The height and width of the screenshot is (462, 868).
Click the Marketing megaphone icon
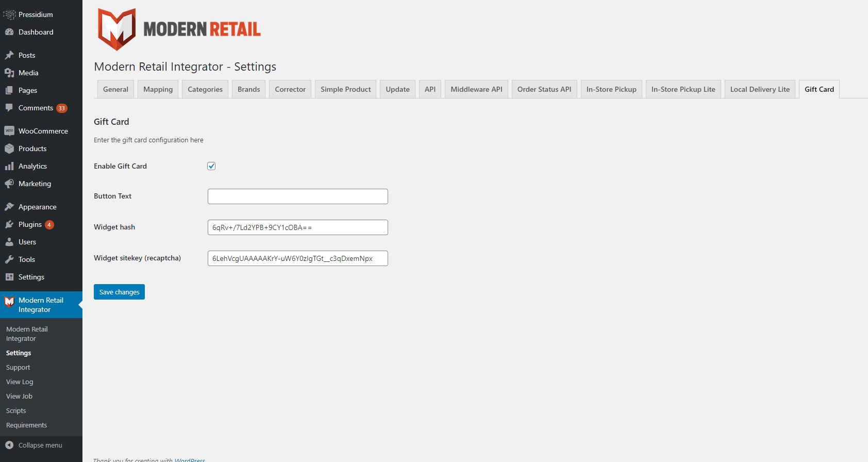pyautogui.click(x=9, y=184)
